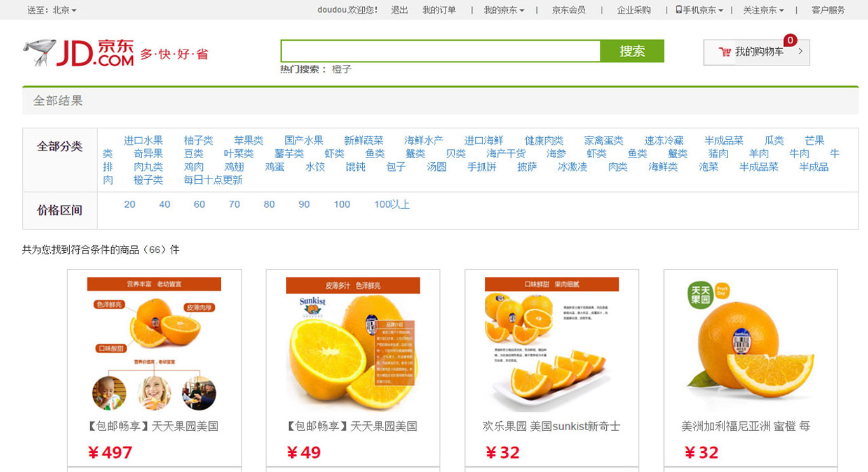
Task: Choose the 水饺 category
Action: 315,167
